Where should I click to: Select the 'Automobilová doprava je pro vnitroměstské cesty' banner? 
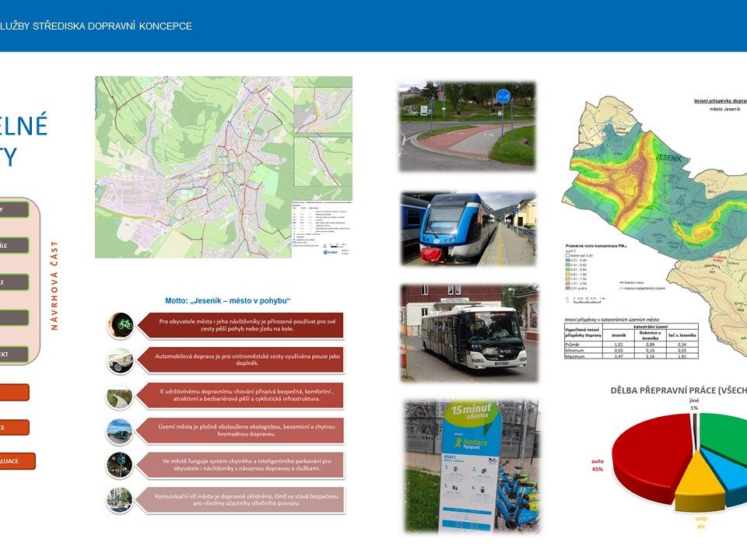pos(240,359)
